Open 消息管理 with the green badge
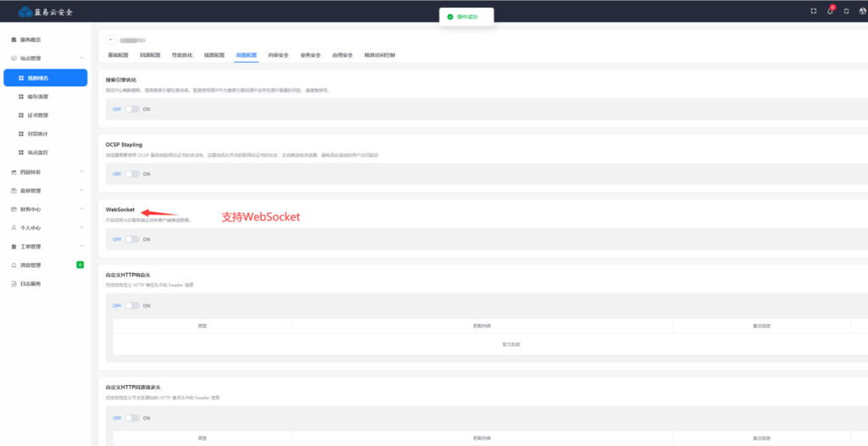Image resolution: width=868 pixels, height=446 pixels. (x=31, y=265)
